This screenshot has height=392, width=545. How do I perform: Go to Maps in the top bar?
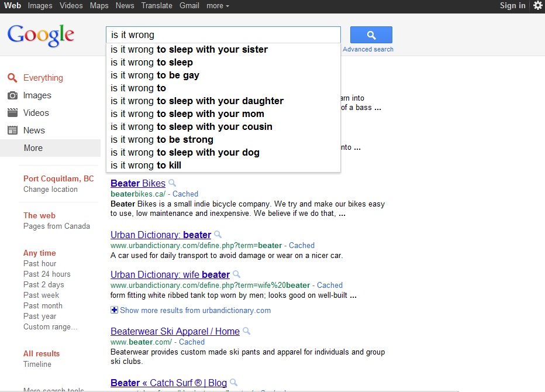(99, 6)
